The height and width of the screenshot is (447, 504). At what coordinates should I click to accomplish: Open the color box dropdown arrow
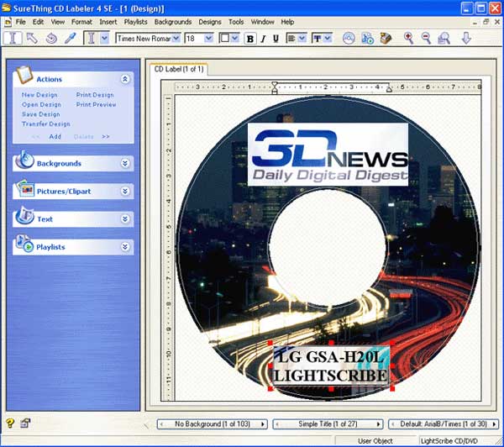pyautogui.click(x=235, y=39)
